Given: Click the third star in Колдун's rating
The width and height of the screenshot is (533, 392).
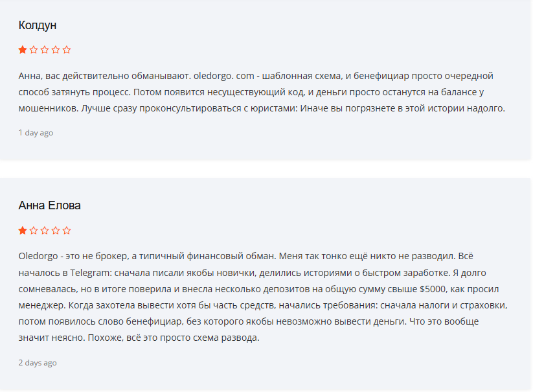Looking at the screenshot, I should click(x=45, y=50).
